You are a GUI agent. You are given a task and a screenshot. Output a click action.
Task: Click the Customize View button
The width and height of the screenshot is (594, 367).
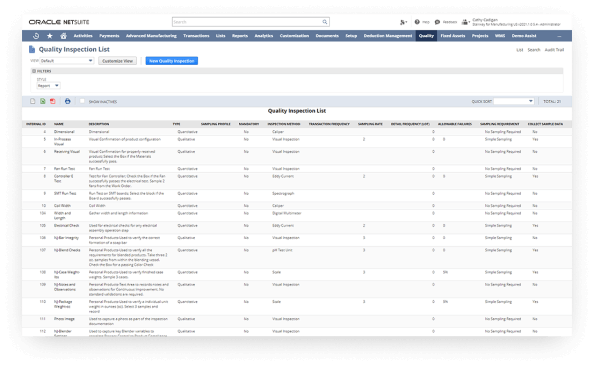coord(117,61)
